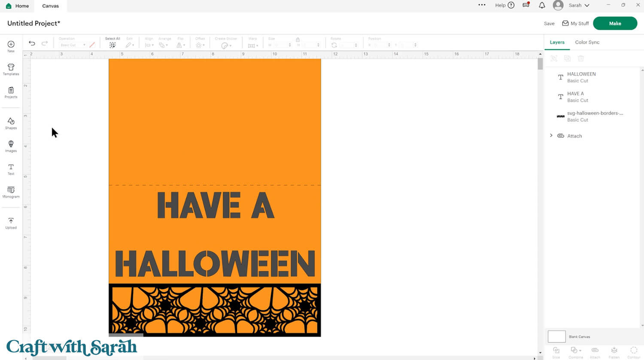Open the Templates panel icon

pos(11,69)
